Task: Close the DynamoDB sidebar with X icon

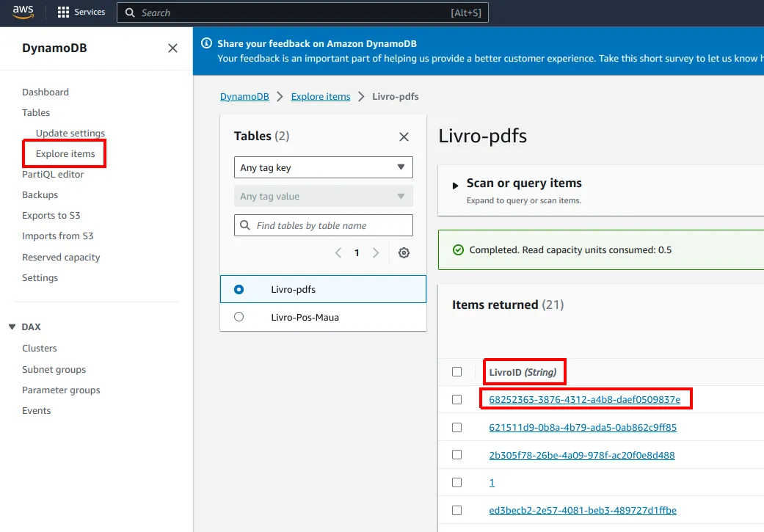Action: click(172, 48)
